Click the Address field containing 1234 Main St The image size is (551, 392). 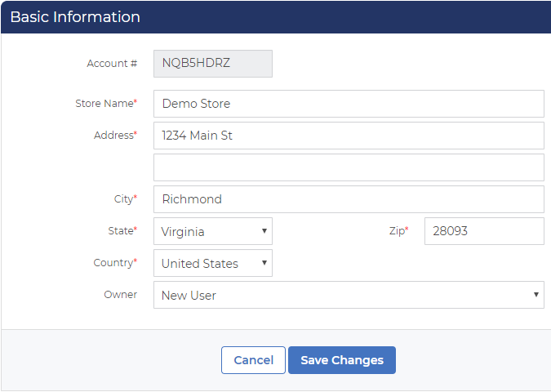click(x=349, y=136)
